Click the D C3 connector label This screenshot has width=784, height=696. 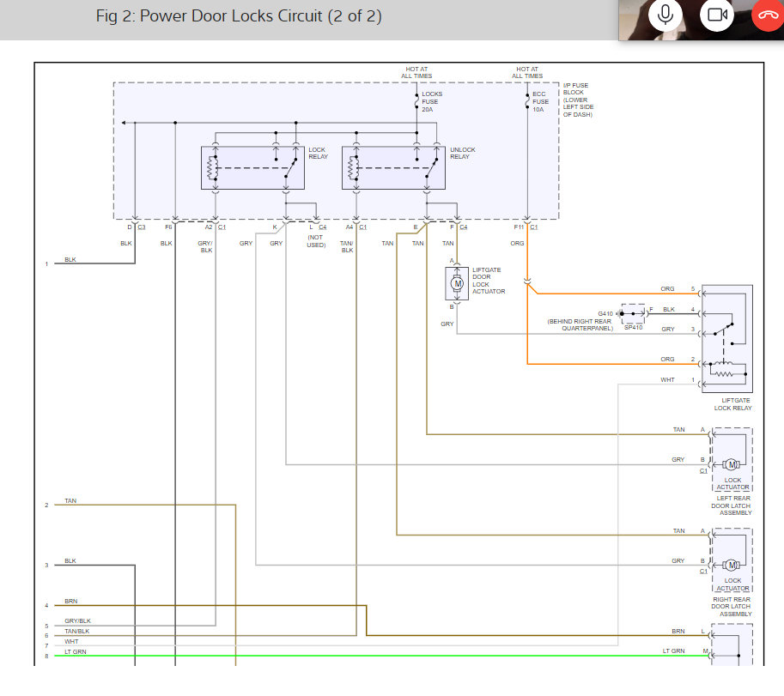pos(136,227)
